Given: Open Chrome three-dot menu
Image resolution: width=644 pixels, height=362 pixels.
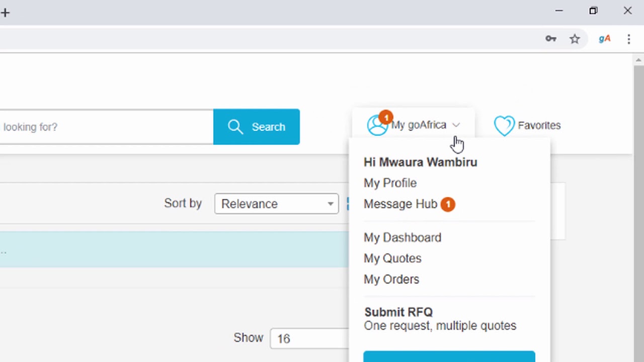Looking at the screenshot, I should (629, 39).
